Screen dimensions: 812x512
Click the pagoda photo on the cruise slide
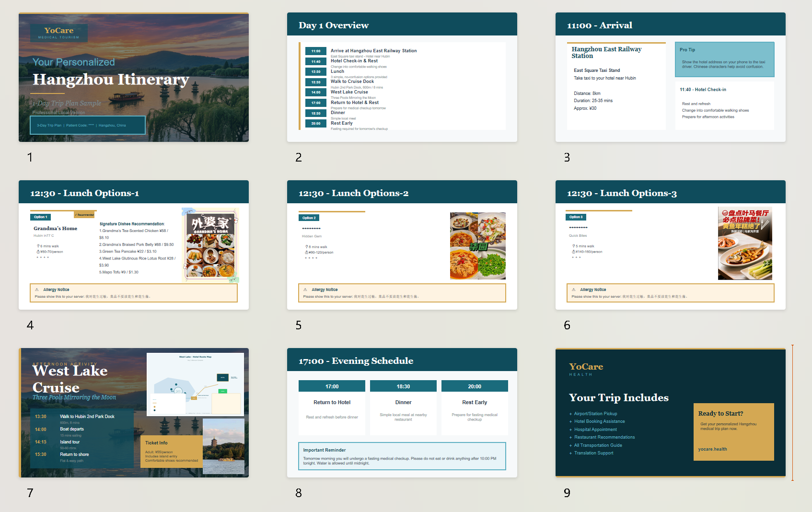pyautogui.click(x=223, y=446)
